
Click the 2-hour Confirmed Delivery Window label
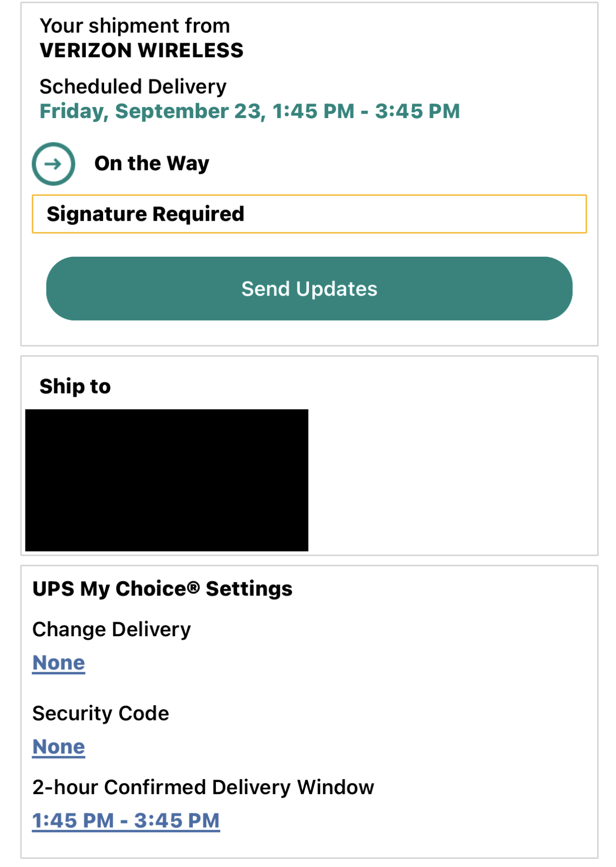point(203,787)
